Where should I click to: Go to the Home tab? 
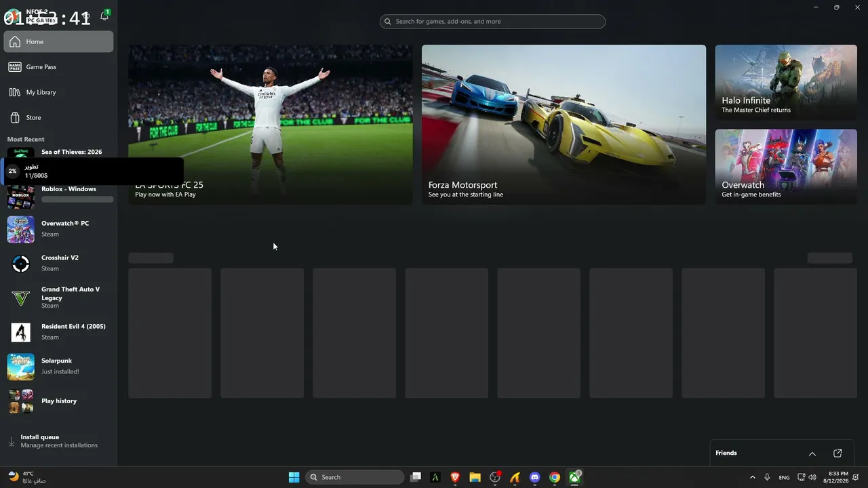[58, 41]
